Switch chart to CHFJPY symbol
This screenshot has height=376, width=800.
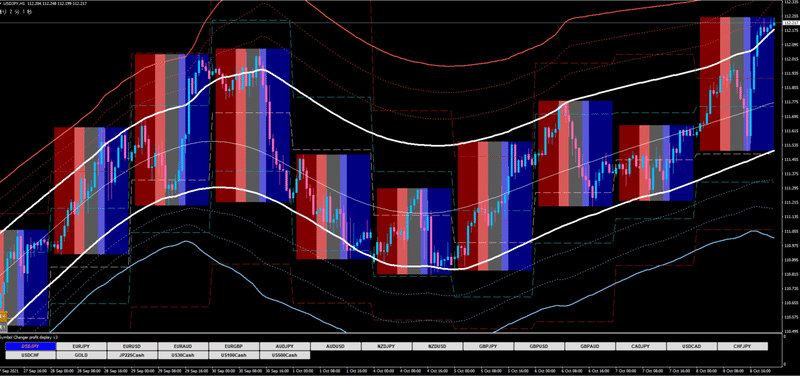pyautogui.click(x=743, y=346)
